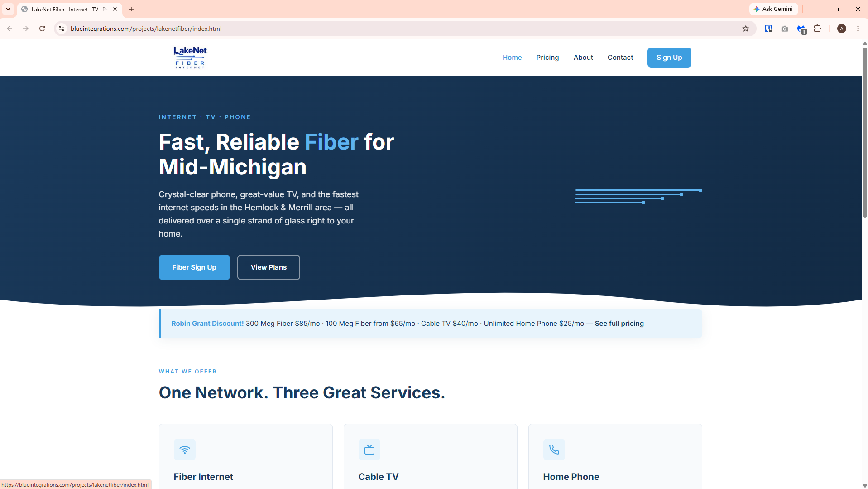Follow the See full pricing link
Viewport: 868px width, 489px height.
tap(619, 324)
